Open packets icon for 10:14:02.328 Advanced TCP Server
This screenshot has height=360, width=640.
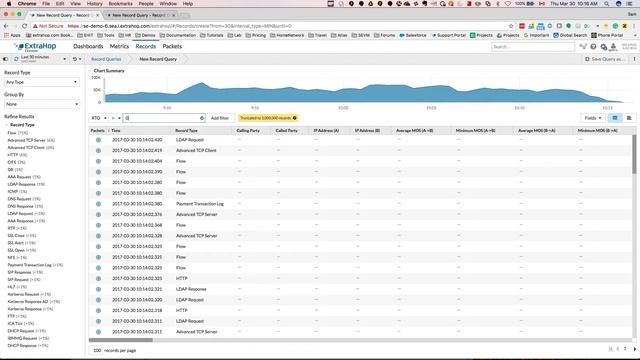pyautogui.click(x=98, y=236)
